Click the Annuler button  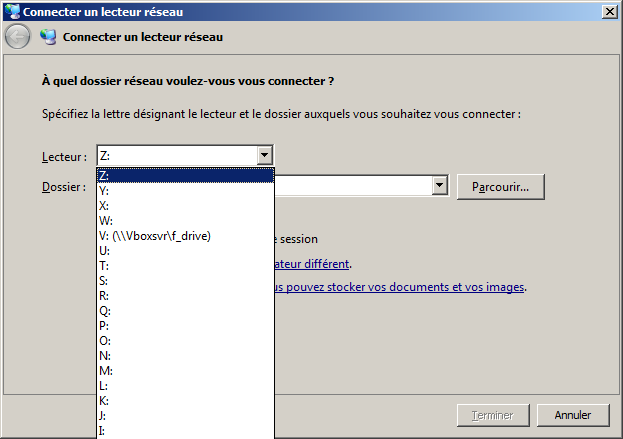coord(572,415)
